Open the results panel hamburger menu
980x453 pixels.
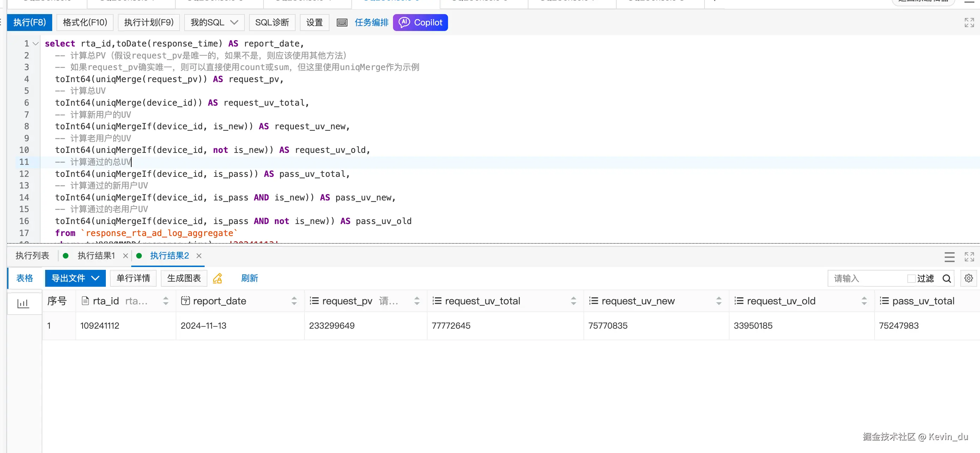[x=949, y=257]
